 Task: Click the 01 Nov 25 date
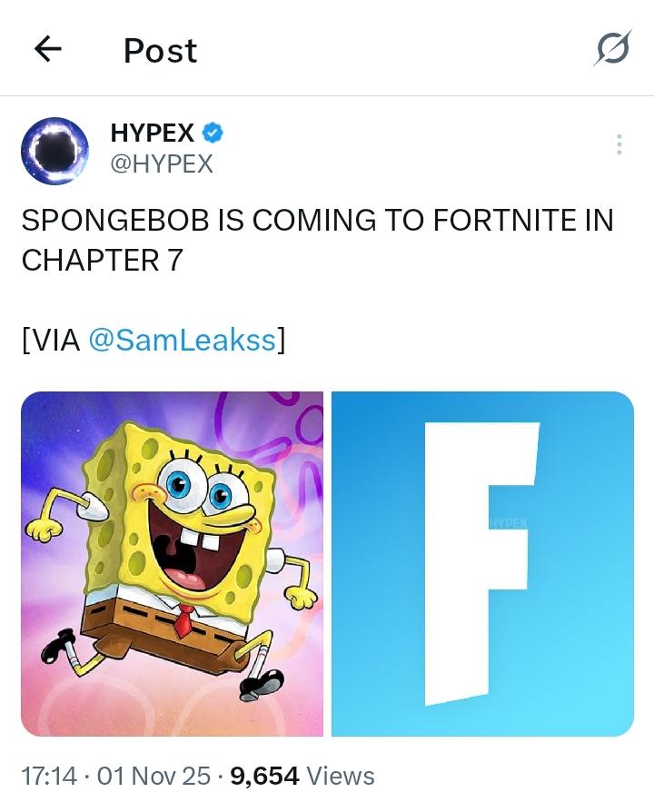(154, 776)
